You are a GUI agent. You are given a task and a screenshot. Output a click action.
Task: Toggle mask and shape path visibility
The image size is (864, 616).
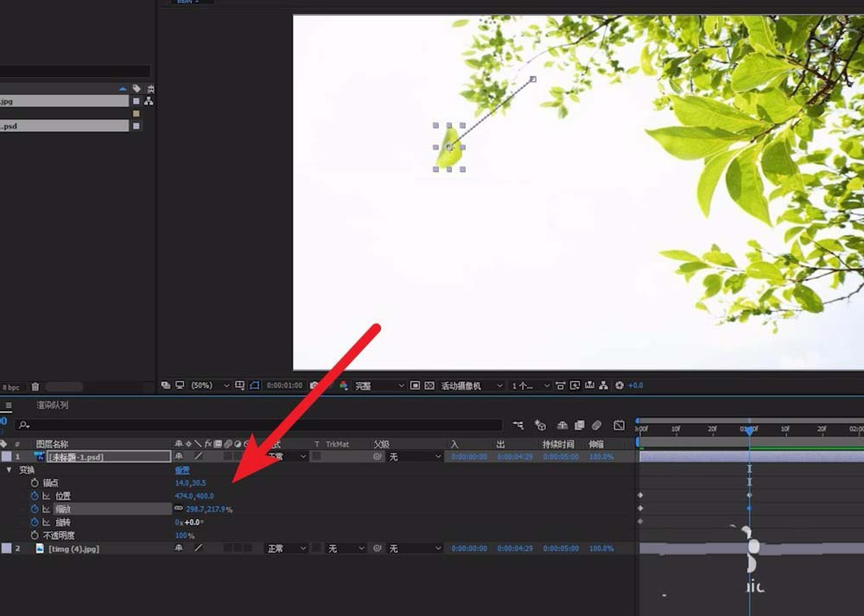click(255, 385)
